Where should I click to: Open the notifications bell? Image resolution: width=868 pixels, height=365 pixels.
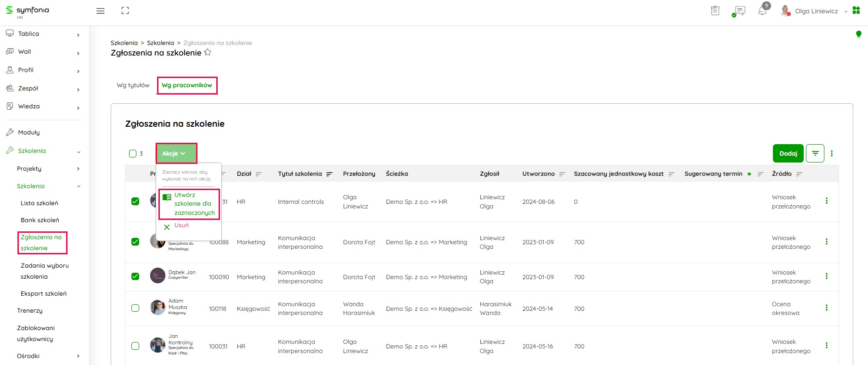point(762,11)
